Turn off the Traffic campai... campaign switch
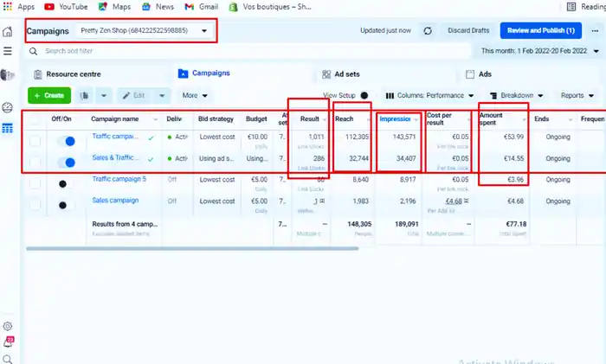 (67, 141)
